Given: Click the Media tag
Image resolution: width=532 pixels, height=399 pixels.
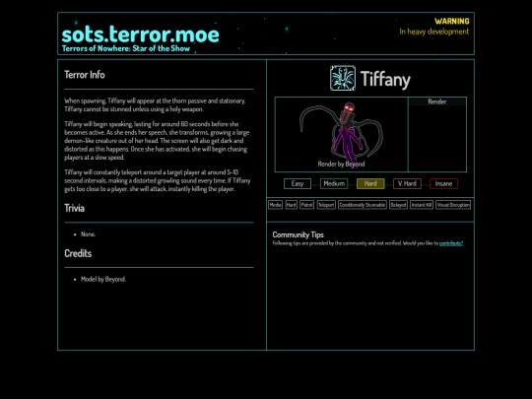Looking at the screenshot, I should click(x=275, y=205).
